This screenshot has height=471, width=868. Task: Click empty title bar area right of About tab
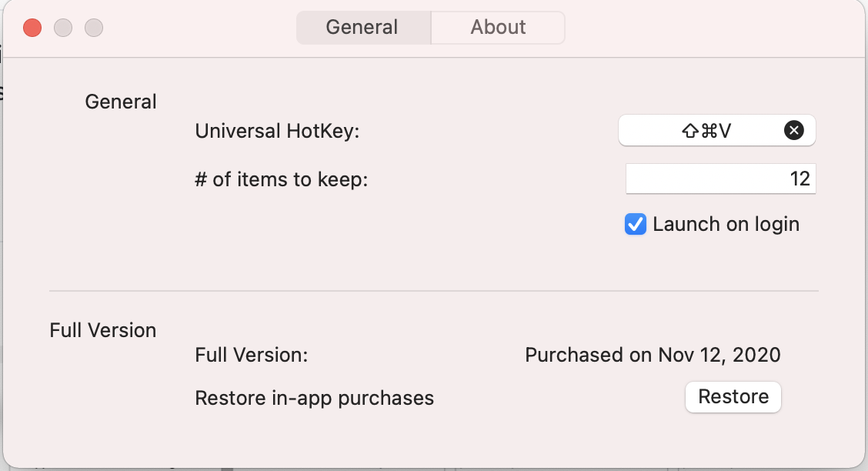click(x=708, y=28)
